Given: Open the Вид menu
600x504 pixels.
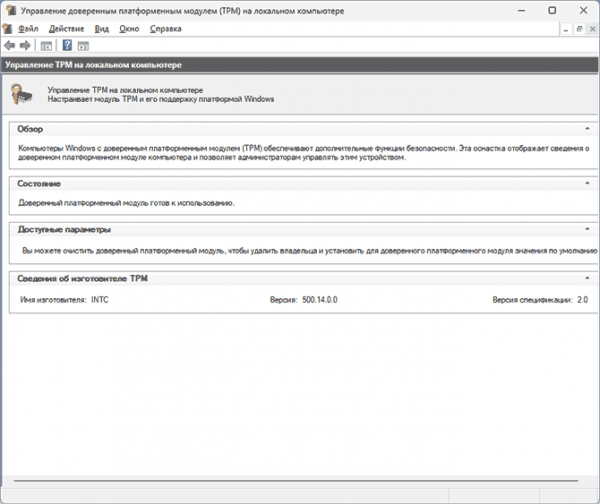Looking at the screenshot, I should (102, 29).
